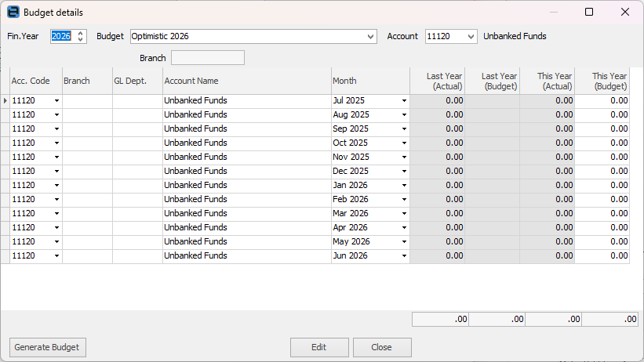Screen dimensions: 644x362
Task: Open Month dropdown for Oct 2025
Action: [x=404, y=143]
